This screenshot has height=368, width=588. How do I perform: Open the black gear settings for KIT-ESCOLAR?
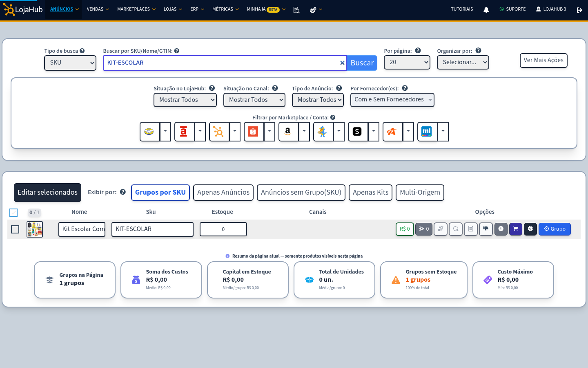(x=530, y=229)
